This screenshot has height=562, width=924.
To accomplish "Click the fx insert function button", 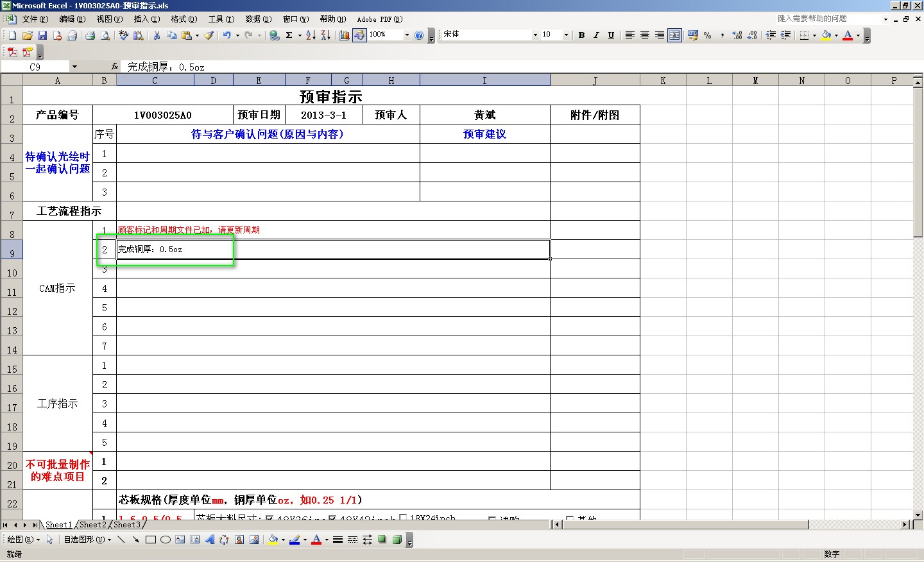I will click(x=114, y=67).
